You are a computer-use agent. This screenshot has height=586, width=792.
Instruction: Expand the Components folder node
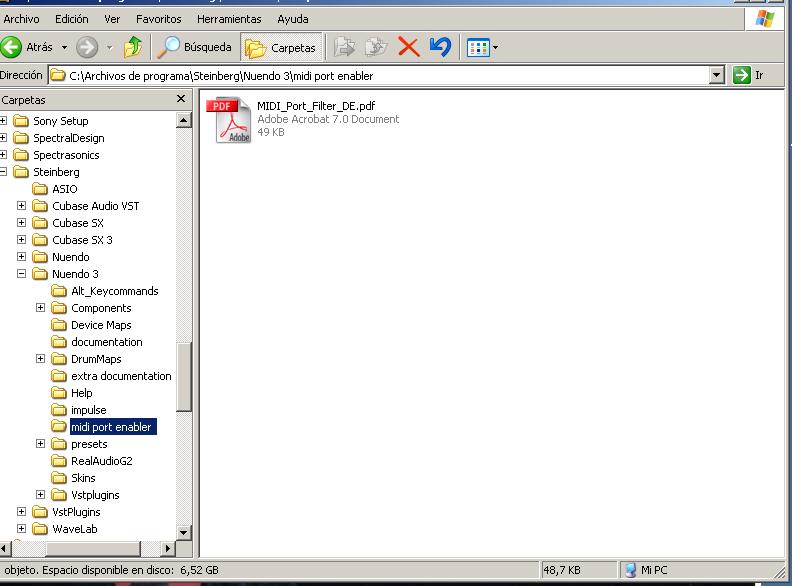click(x=40, y=308)
